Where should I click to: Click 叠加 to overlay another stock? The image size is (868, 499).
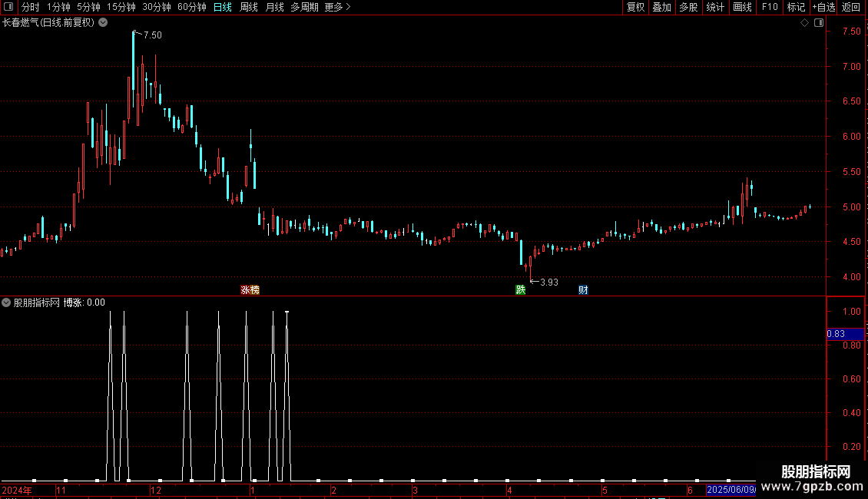pos(661,7)
